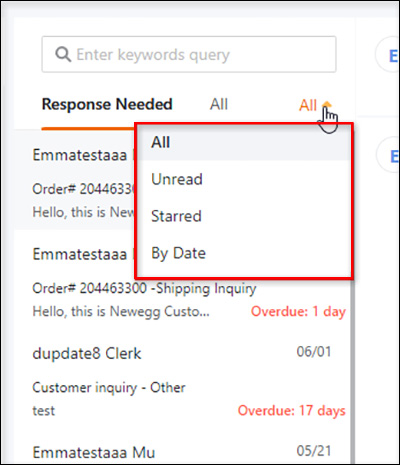Collapse the orange All filter dropdown
400x465 pixels.
coord(315,105)
